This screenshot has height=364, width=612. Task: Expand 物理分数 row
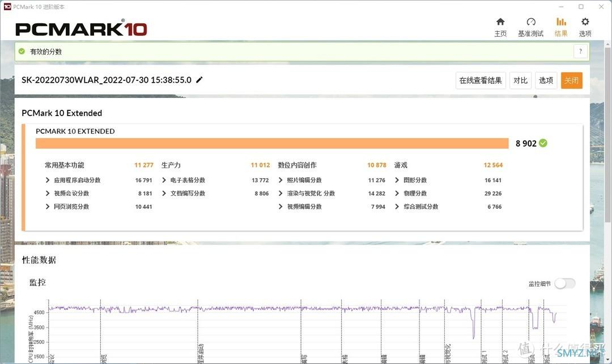[397, 193]
